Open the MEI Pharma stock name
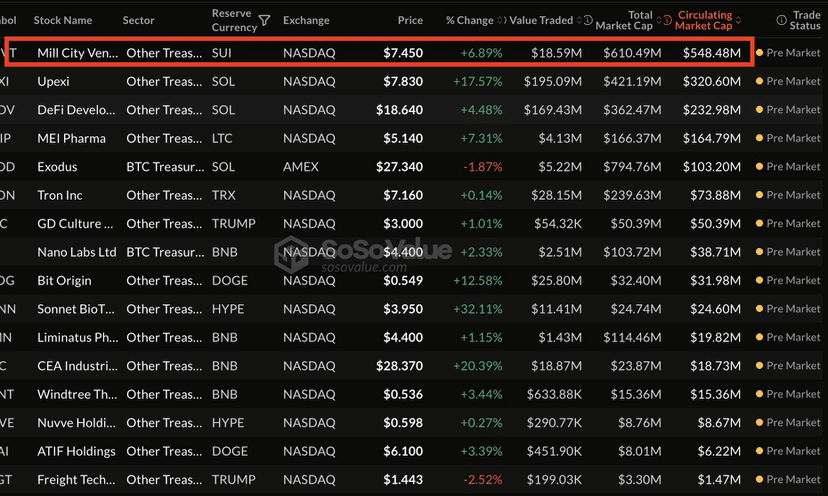 coord(71,138)
